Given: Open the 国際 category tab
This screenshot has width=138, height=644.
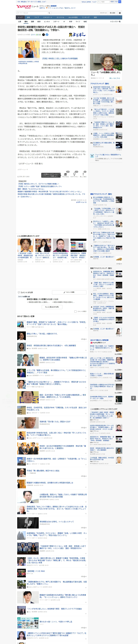Looking at the screenshot, I should click(x=33, y=22).
